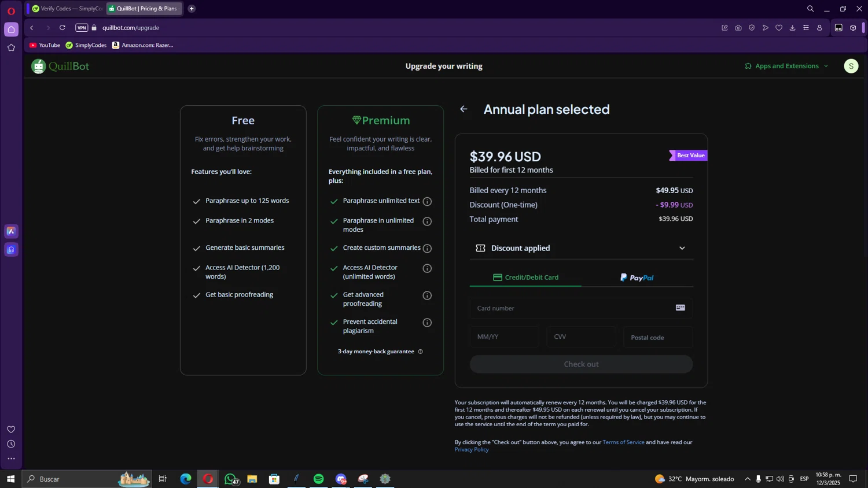Open browser search tabs magnifier icon
868x488 pixels.
click(x=810, y=9)
